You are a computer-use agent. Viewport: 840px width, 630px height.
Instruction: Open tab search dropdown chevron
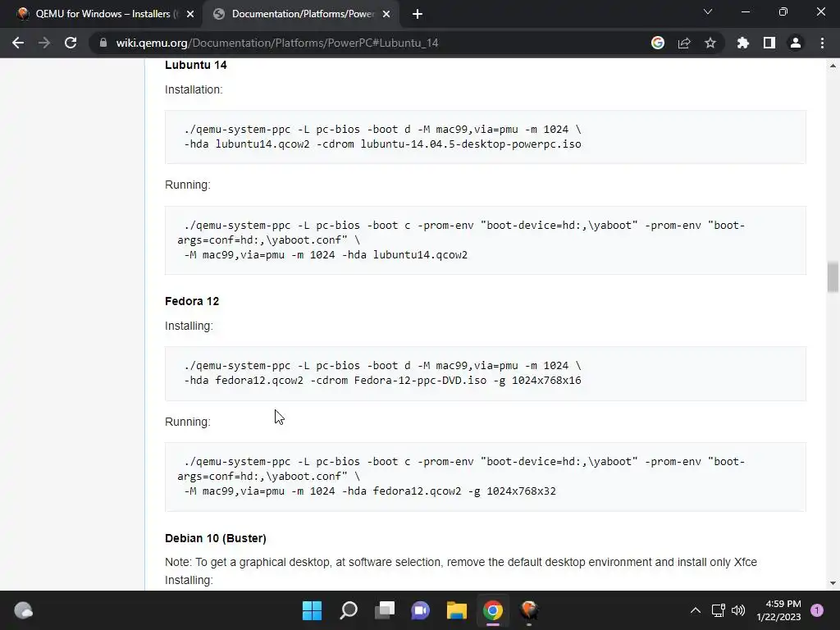click(708, 11)
